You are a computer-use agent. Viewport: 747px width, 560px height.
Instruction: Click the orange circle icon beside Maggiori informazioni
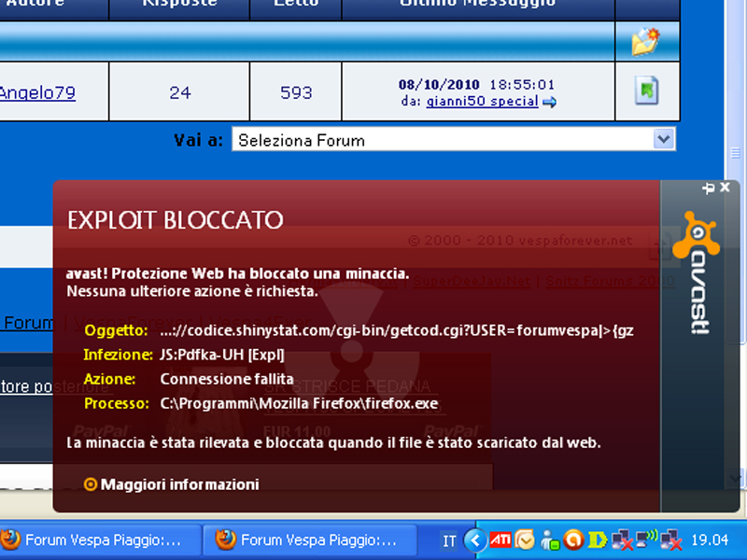(x=90, y=484)
